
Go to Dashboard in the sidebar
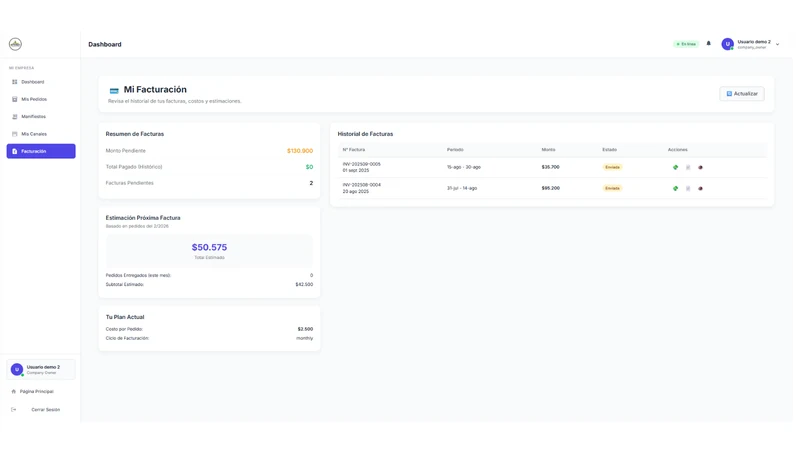[x=41, y=82]
